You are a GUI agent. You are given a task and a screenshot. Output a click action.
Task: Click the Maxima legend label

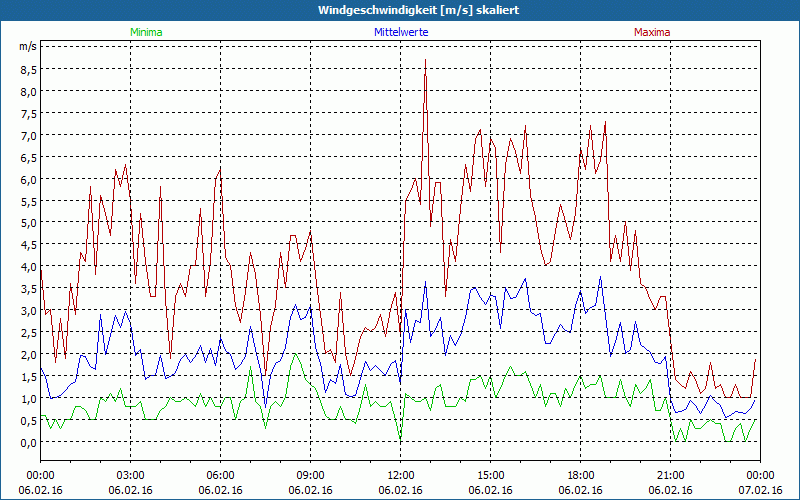point(652,32)
